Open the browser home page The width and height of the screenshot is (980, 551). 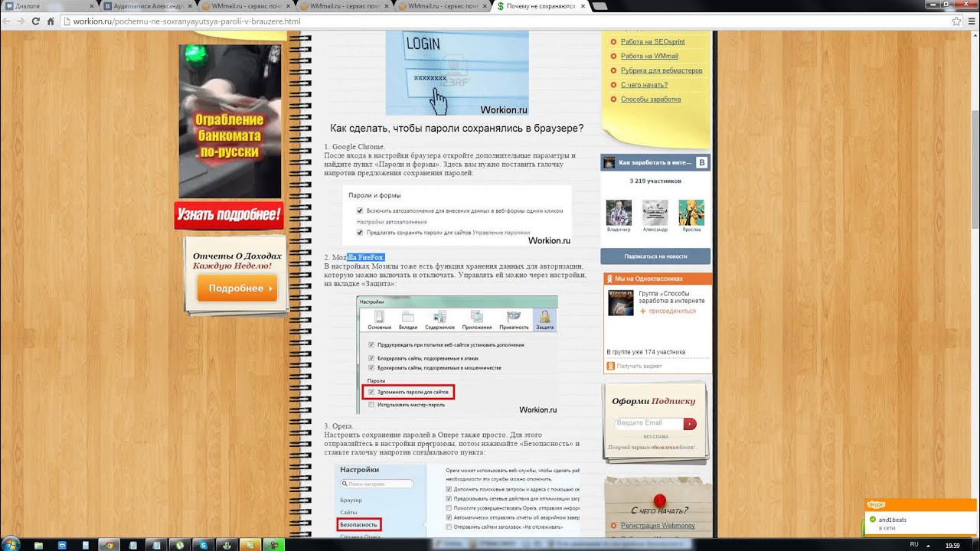click(x=51, y=21)
